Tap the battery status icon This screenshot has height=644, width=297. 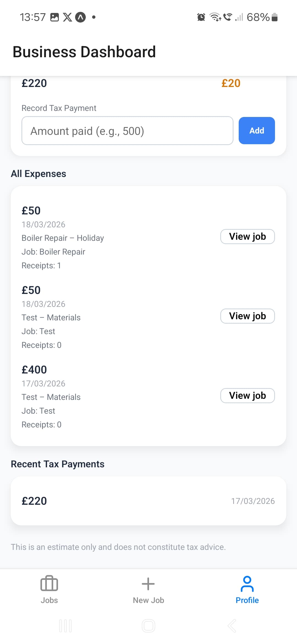click(274, 17)
